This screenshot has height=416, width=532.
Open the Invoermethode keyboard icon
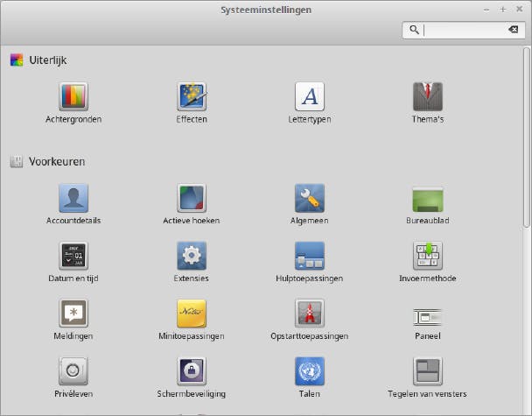428,256
